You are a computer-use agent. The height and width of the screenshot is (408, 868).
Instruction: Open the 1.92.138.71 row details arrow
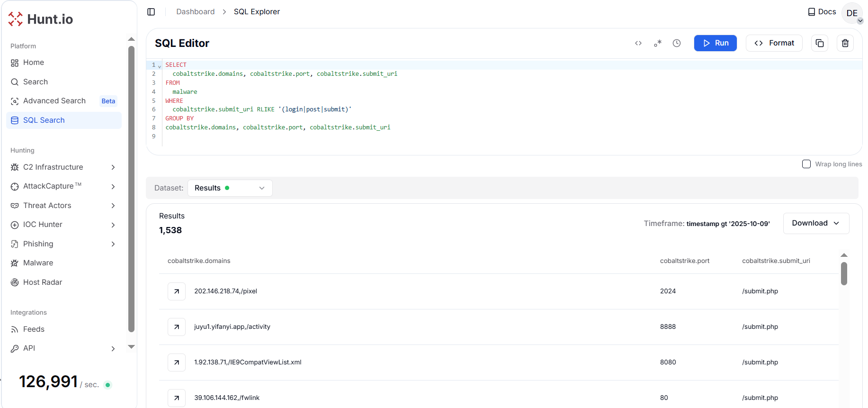177,363
